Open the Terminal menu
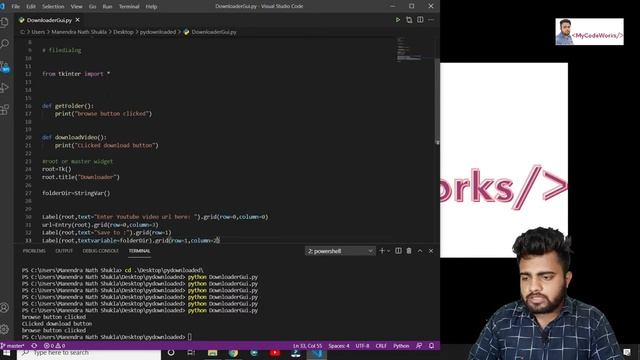Viewport: 640px width, 360px height. point(129,7)
